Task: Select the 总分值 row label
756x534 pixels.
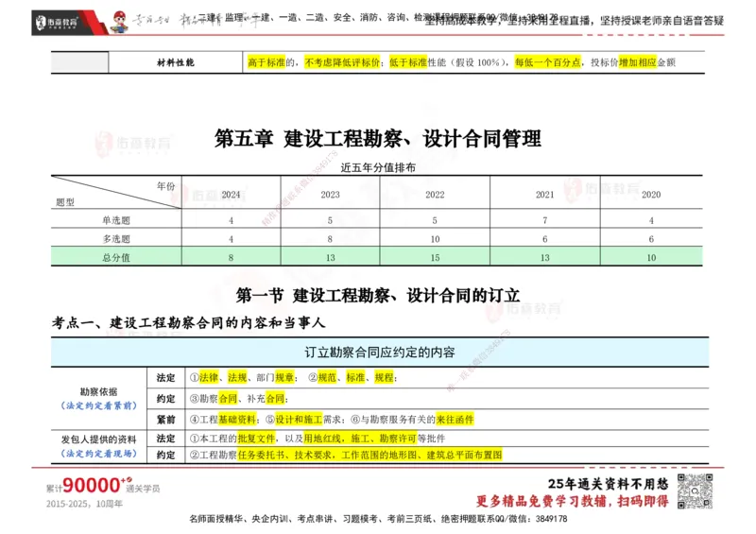Action: 116,258
